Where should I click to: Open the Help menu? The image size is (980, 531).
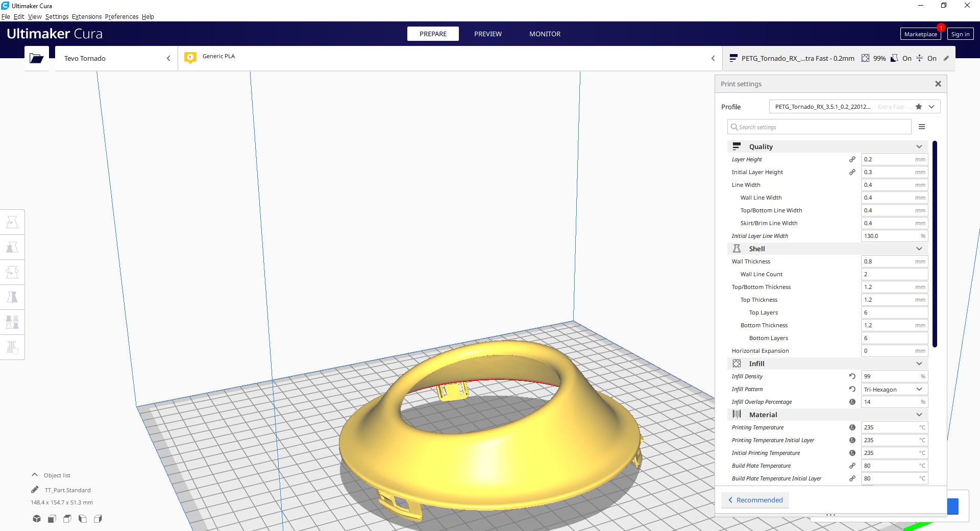(148, 16)
